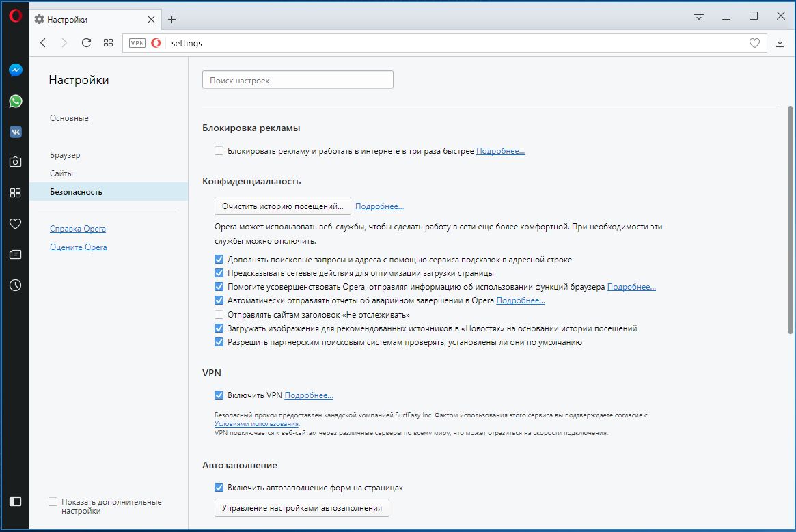Open Подробнее link for crash reports
The width and height of the screenshot is (796, 532).
pos(521,300)
